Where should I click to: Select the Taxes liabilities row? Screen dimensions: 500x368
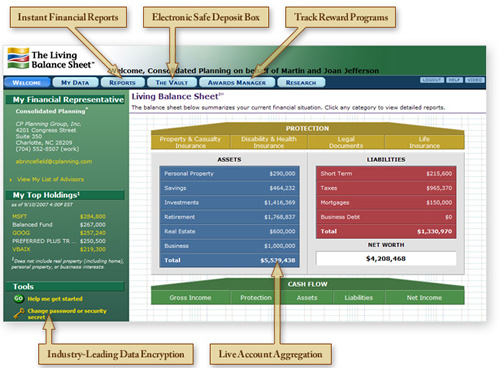[386, 188]
